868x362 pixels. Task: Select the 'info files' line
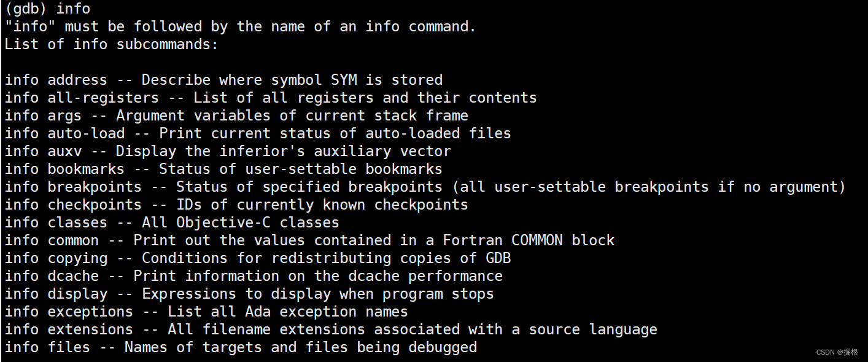click(x=241, y=347)
